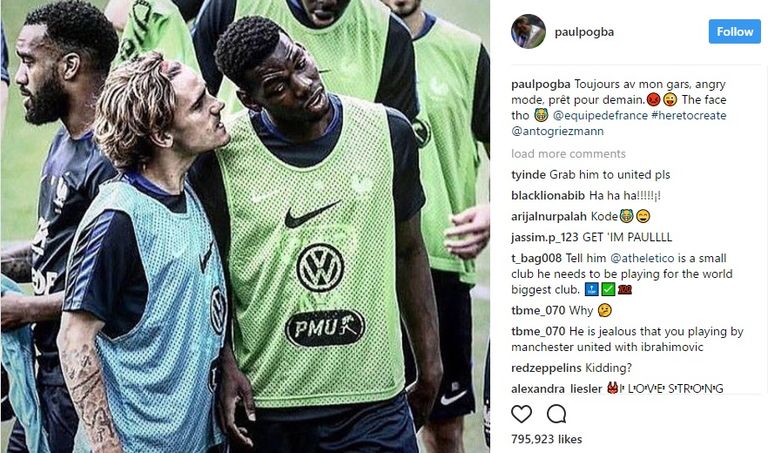Visit commenter arijalnurpalah's profile
Viewport: 768px width, 453px height.
pyautogui.click(x=549, y=216)
